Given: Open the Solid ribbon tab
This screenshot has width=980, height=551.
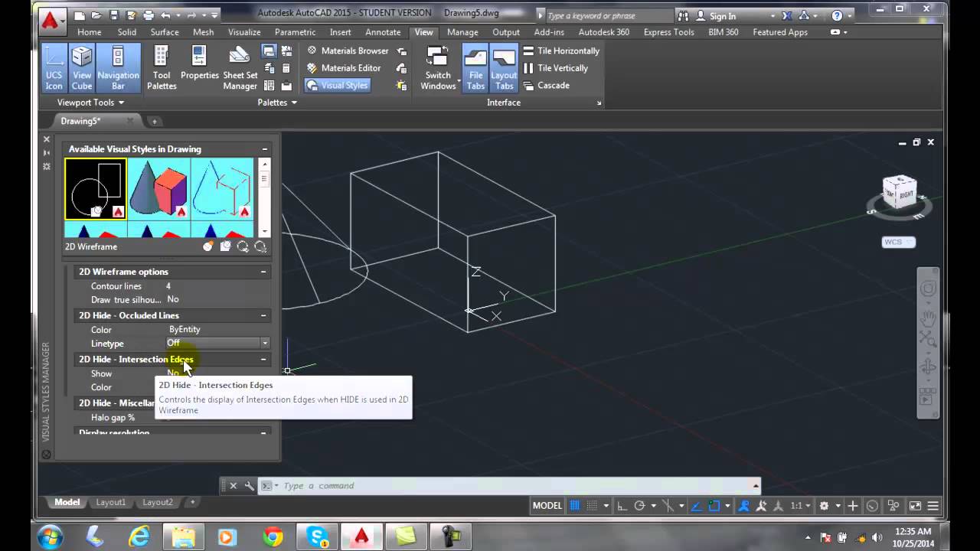Looking at the screenshot, I should click(127, 32).
